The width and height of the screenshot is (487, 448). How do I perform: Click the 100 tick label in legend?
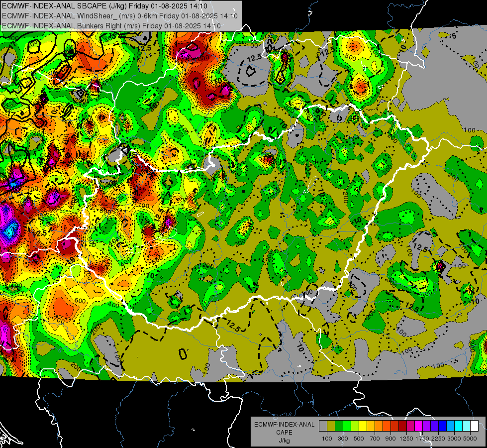pyautogui.click(x=327, y=439)
